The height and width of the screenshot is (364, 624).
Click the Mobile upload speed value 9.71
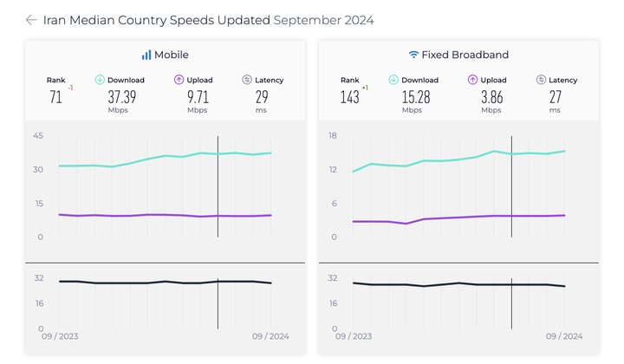[x=197, y=95]
